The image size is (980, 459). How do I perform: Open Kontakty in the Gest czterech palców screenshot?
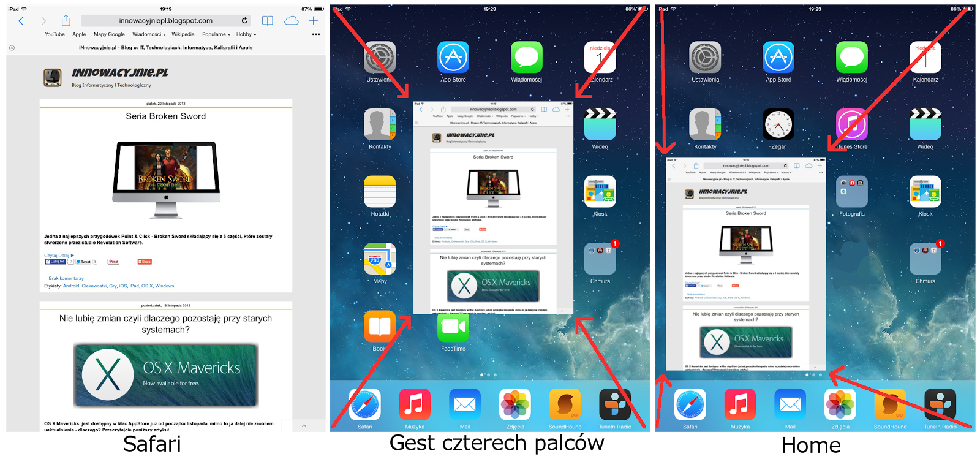click(380, 124)
